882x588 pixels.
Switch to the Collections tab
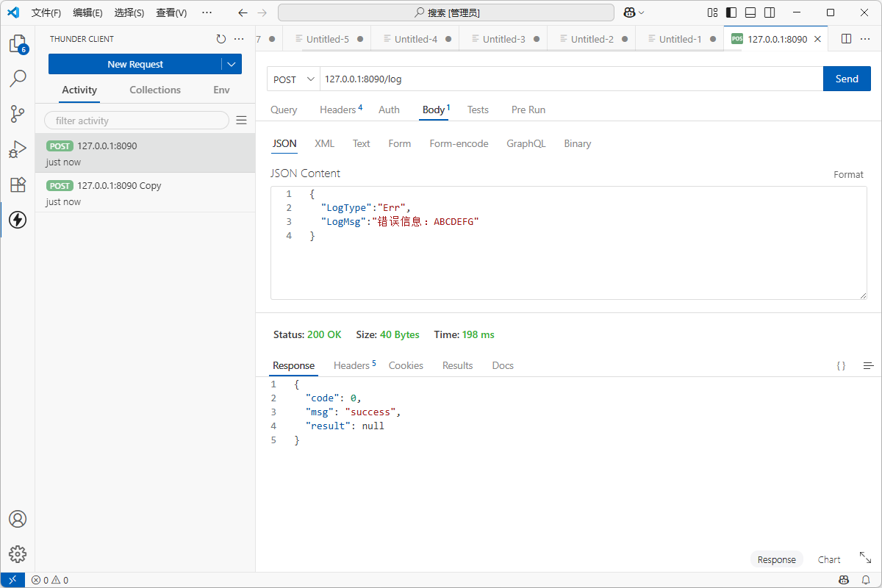click(x=155, y=90)
